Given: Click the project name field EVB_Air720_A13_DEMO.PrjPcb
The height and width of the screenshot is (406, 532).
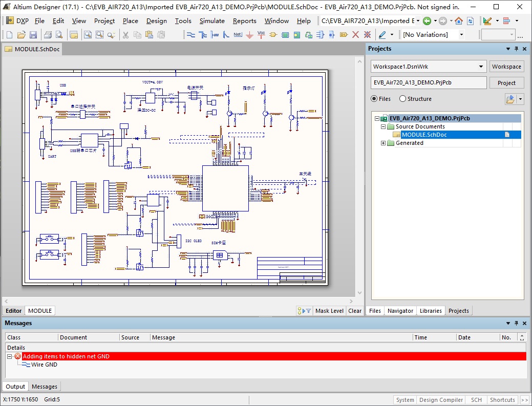Looking at the screenshot, I should click(x=429, y=82).
